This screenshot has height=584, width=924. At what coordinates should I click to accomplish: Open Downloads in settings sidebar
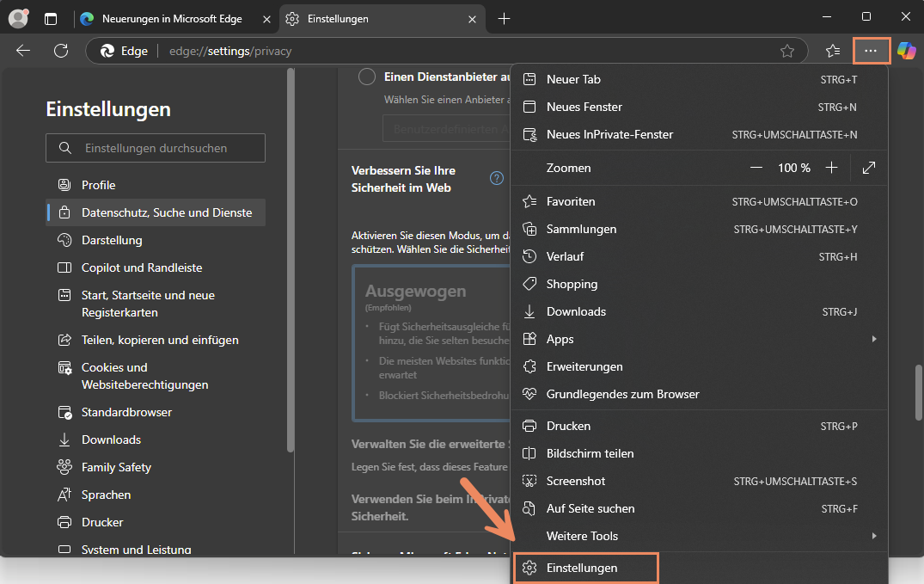tap(156, 440)
